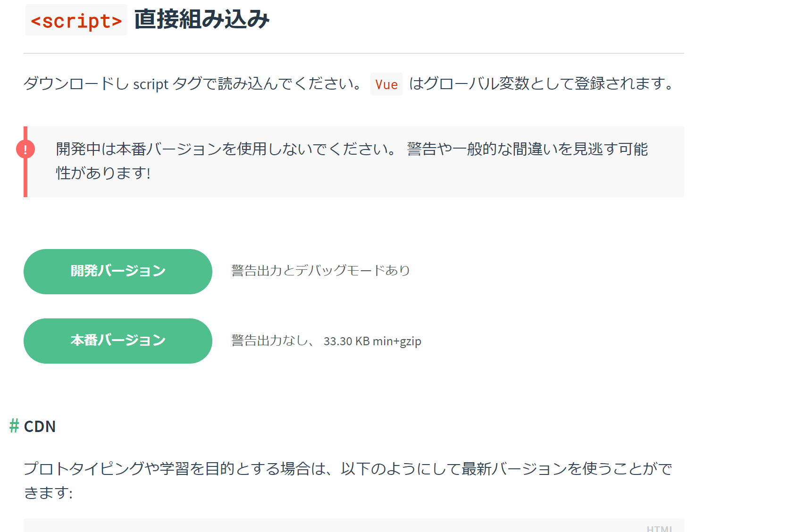Click the はグローバル変数として登録されます sentence
Viewport: 805px width, 532px height.
click(541, 84)
